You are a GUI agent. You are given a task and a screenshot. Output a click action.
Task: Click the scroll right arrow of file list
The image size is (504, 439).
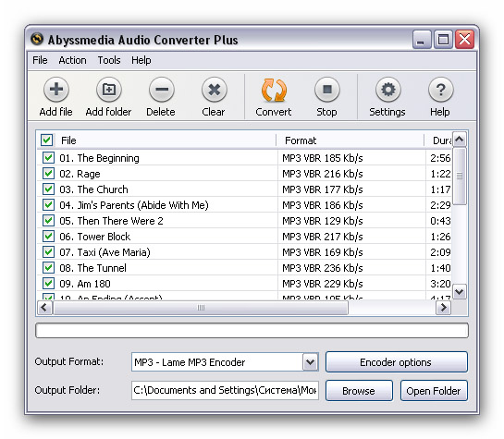coord(443,308)
